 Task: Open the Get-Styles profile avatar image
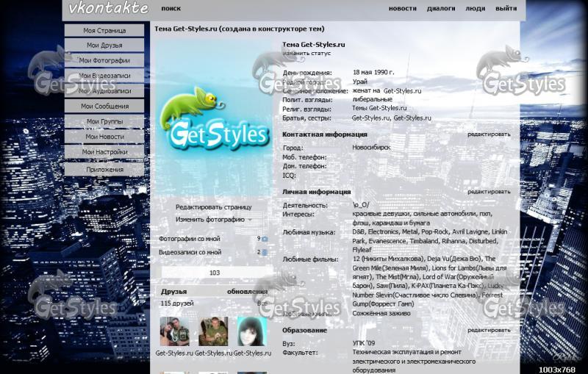pos(214,118)
